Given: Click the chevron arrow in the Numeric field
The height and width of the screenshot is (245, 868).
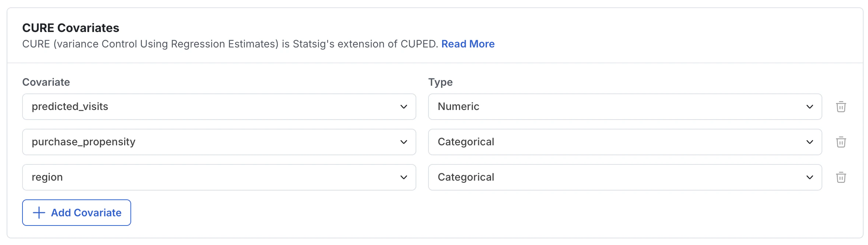Looking at the screenshot, I should (x=810, y=107).
